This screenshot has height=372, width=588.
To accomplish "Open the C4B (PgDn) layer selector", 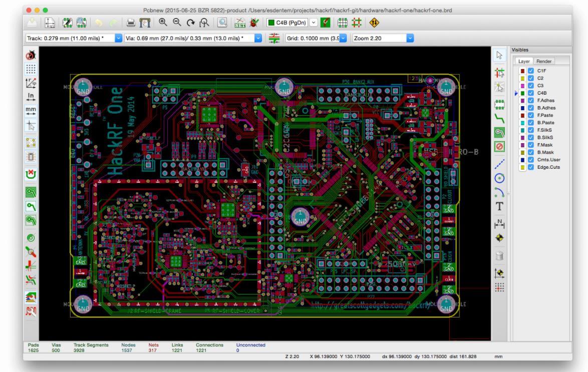I will pos(292,23).
